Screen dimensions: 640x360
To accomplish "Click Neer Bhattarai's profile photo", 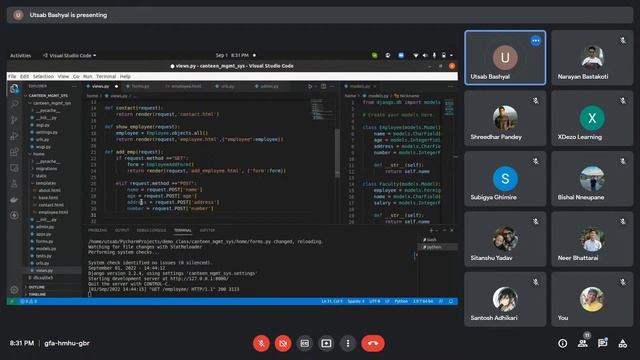I will coord(592,239).
